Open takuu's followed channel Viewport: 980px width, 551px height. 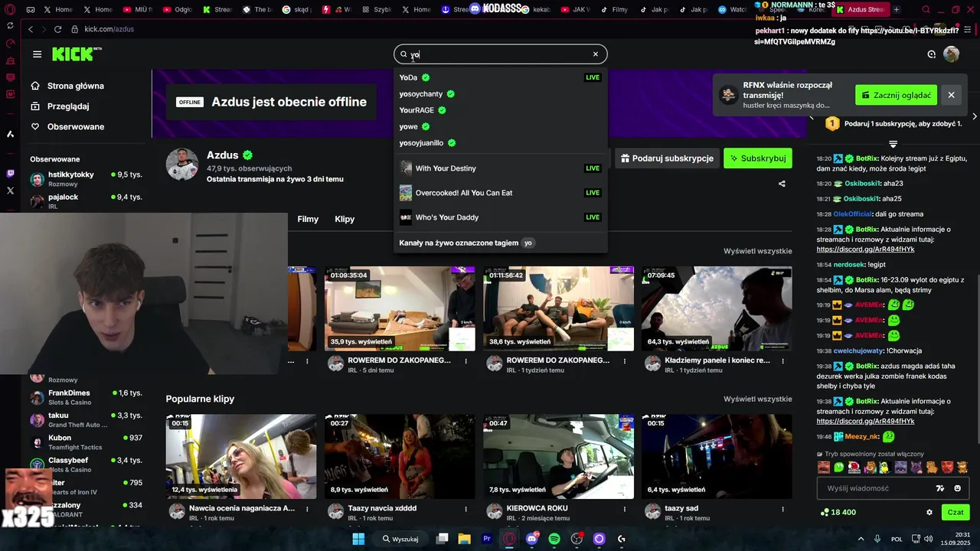(86, 419)
